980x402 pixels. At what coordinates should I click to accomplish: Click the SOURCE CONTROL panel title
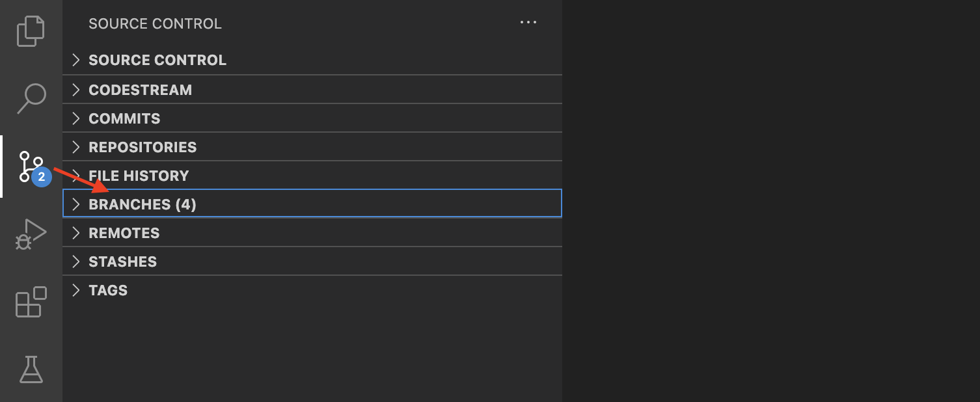click(155, 23)
